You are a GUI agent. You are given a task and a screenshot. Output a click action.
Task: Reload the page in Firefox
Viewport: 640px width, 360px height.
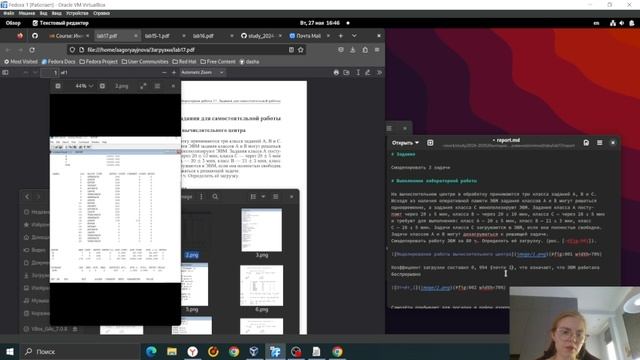(32, 50)
